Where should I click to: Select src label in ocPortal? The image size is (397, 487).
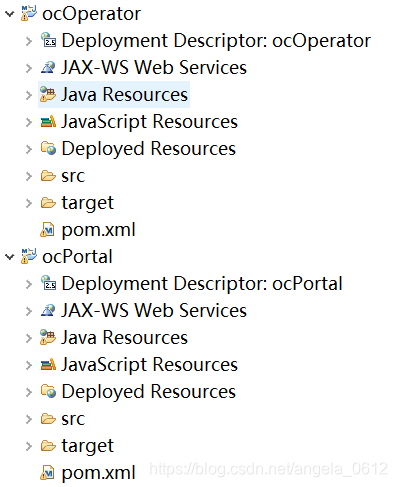click(x=73, y=419)
